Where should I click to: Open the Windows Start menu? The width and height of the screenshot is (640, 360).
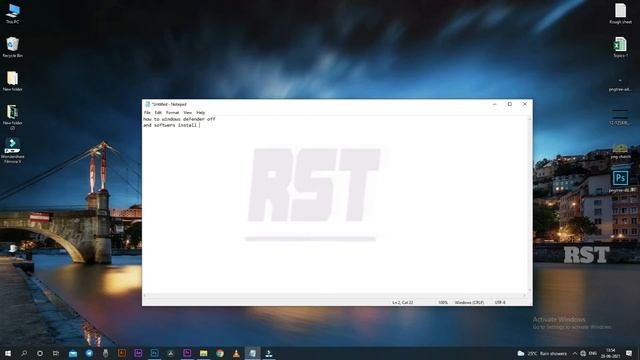tap(7, 353)
